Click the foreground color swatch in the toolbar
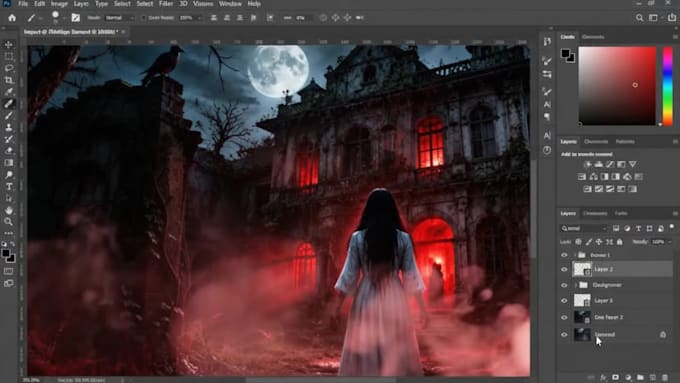The height and width of the screenshot is (383, 680). [6, 253]
